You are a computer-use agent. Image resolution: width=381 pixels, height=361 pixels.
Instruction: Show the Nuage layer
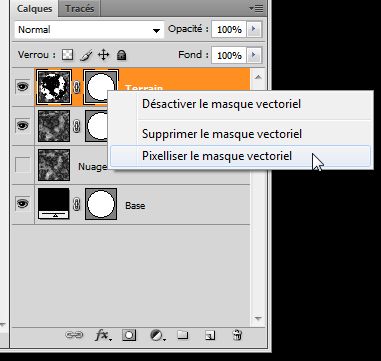pyautogui.click(x=23, y=165)
